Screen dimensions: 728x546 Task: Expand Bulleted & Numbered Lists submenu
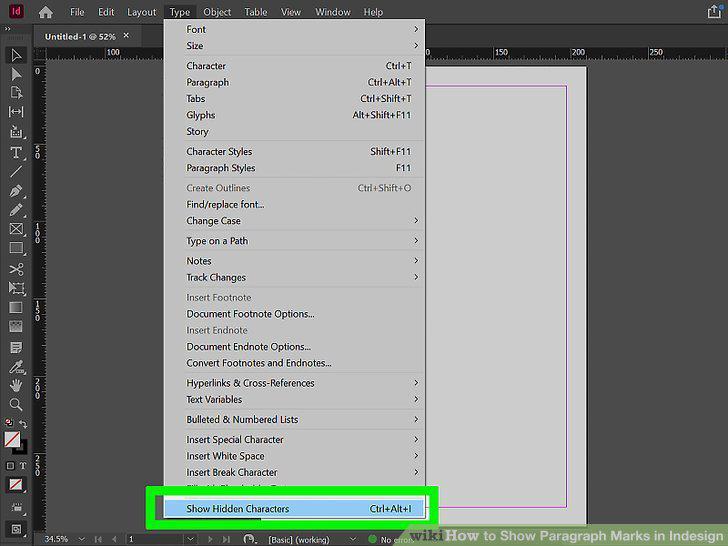(294, 419)
